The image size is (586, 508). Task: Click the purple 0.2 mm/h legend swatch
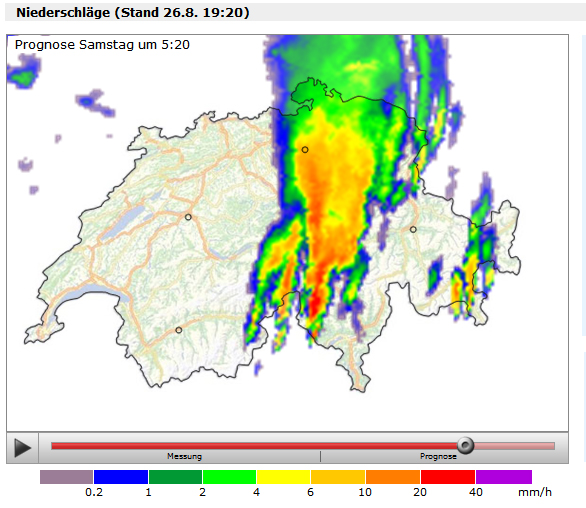pos(67,477)
